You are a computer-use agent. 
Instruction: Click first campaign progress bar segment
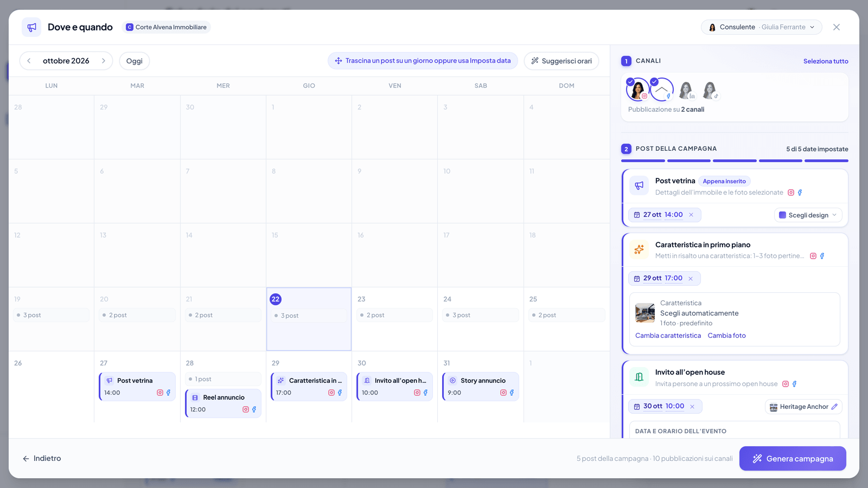click(x=643, y=160)
